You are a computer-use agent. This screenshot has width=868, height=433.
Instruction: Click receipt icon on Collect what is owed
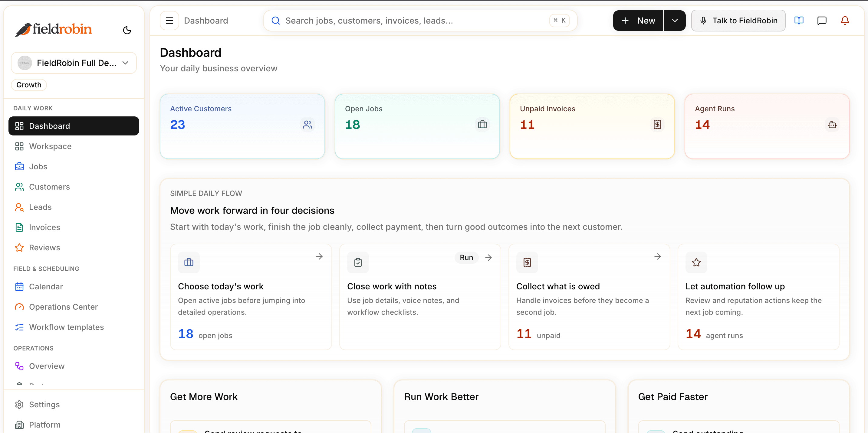coord(527,262)
